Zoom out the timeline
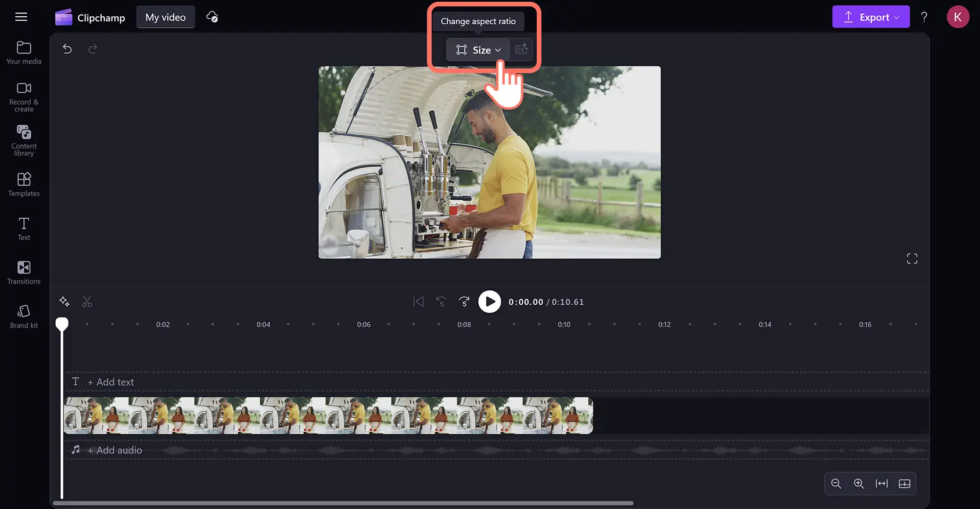This screenshot has width=980, height=509. coord(837,483)
